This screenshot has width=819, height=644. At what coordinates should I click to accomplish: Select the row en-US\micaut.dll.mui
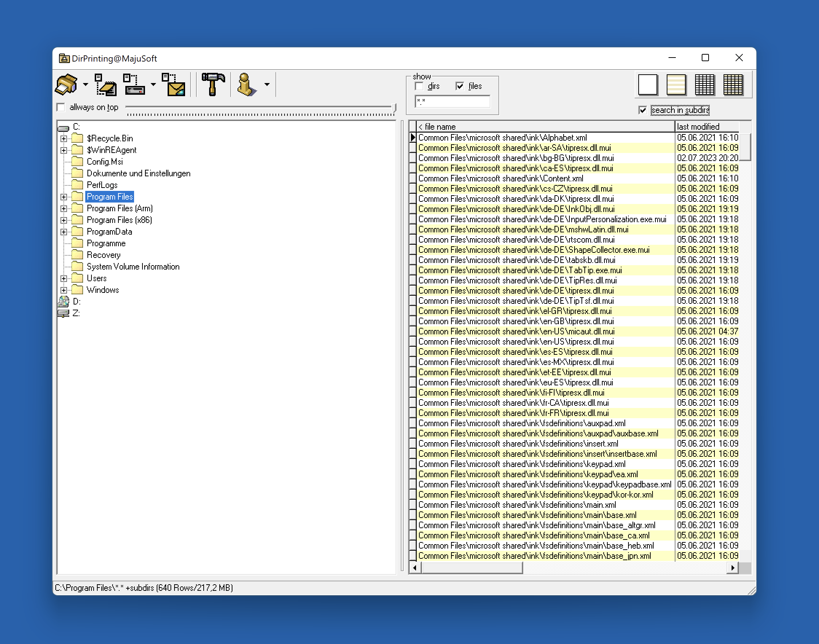[x=545, y=331]
